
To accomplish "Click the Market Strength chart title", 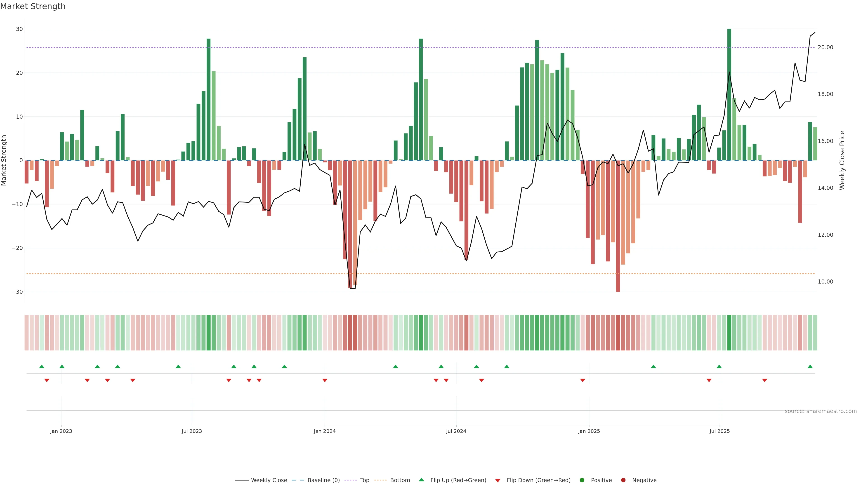I will (x=33, y=6).
